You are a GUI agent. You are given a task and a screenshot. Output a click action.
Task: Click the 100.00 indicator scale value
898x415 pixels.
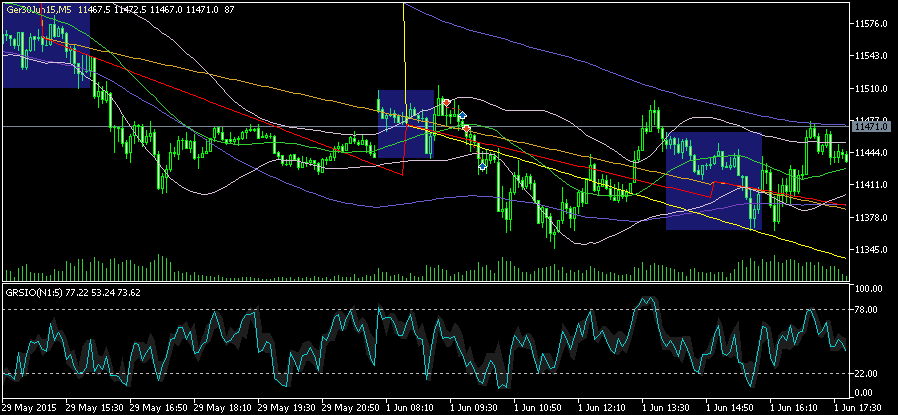(866, 288)
